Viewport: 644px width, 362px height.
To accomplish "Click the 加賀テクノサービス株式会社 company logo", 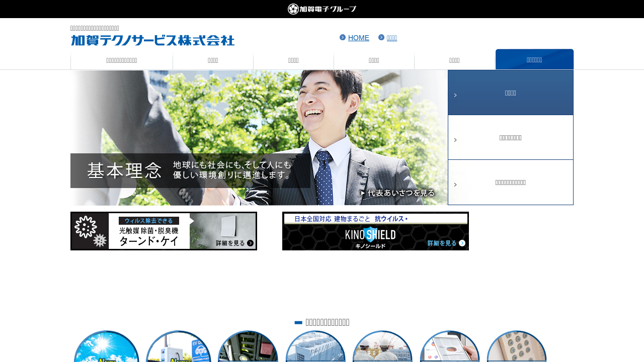I will [x=152, y=40].
